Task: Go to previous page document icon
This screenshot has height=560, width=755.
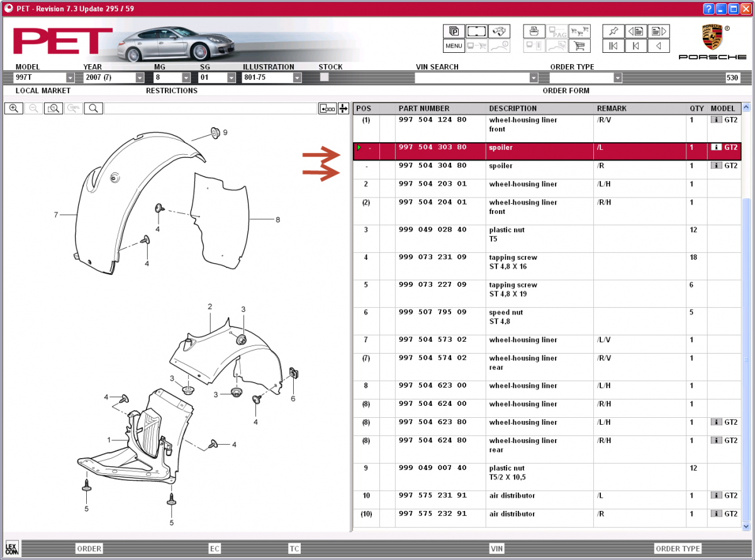Action: coord(636,31)
